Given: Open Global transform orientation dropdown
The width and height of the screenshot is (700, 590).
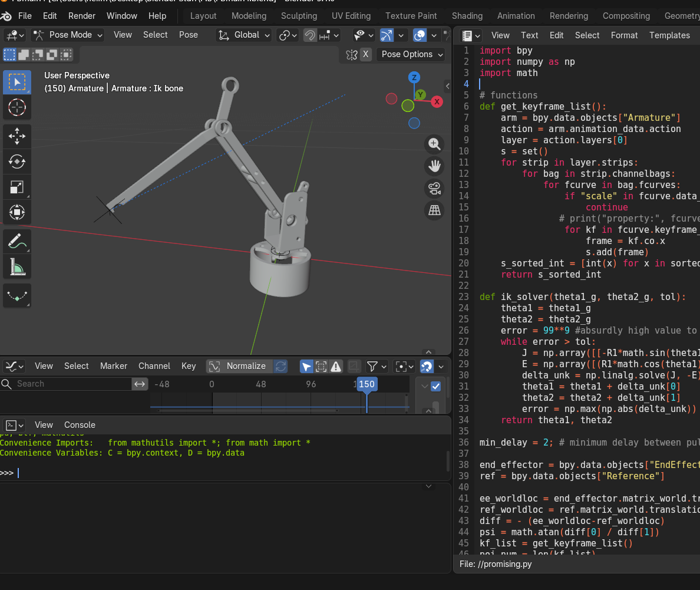Looking at the screenshot, I should point(244,35).
